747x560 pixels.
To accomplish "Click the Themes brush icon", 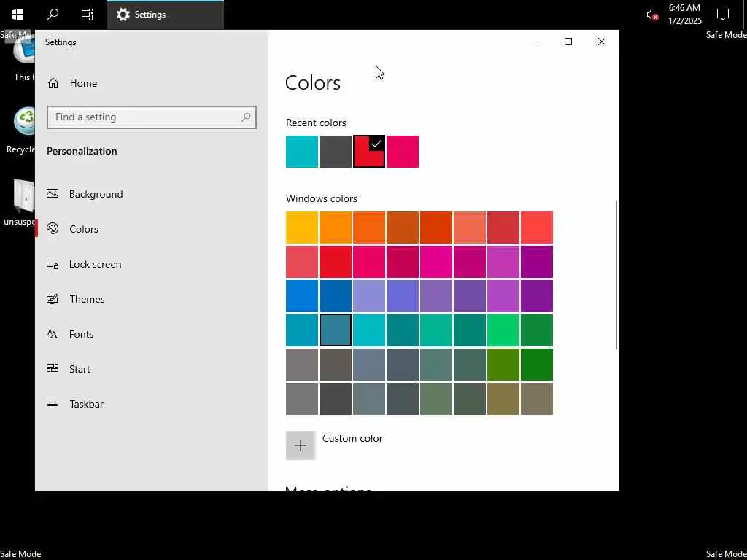I will (53, 299).
